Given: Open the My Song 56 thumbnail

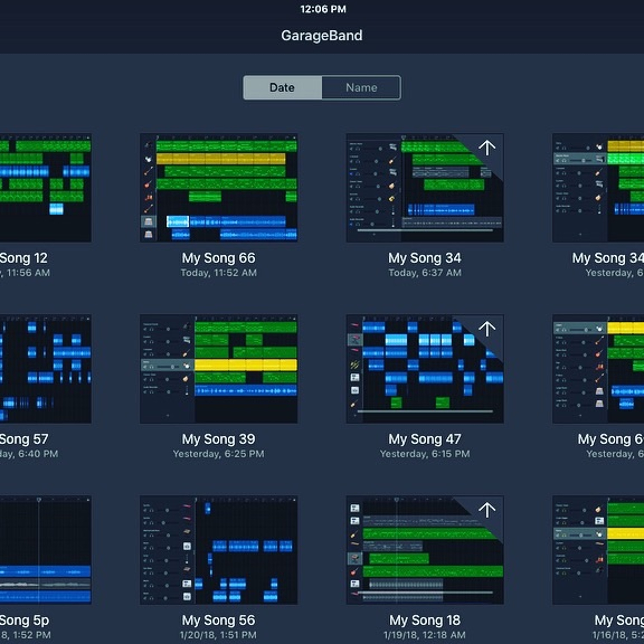Looking at the screenshot, I should click(x=219, y=550).
